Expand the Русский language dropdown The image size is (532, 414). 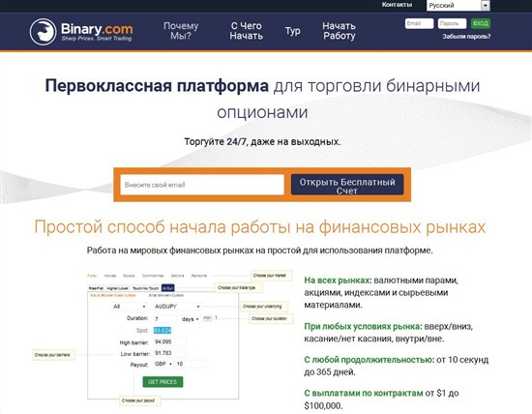click(x=458, y=6)
